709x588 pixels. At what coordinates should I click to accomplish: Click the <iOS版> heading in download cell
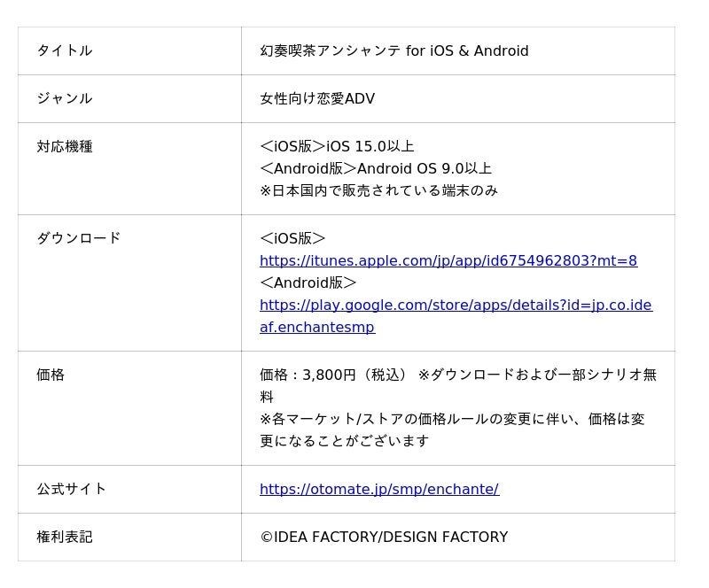[292, 238]
